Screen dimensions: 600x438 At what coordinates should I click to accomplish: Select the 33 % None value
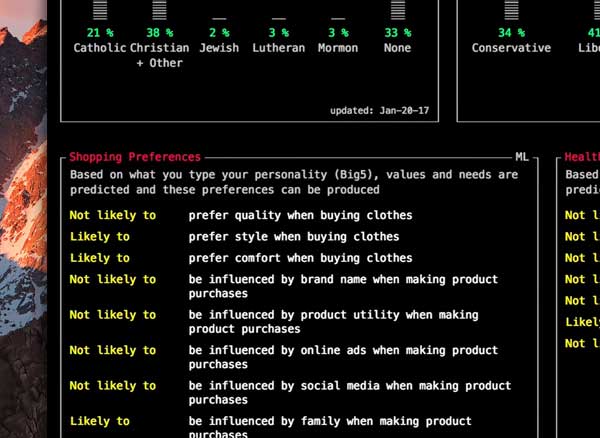[398, 33]
